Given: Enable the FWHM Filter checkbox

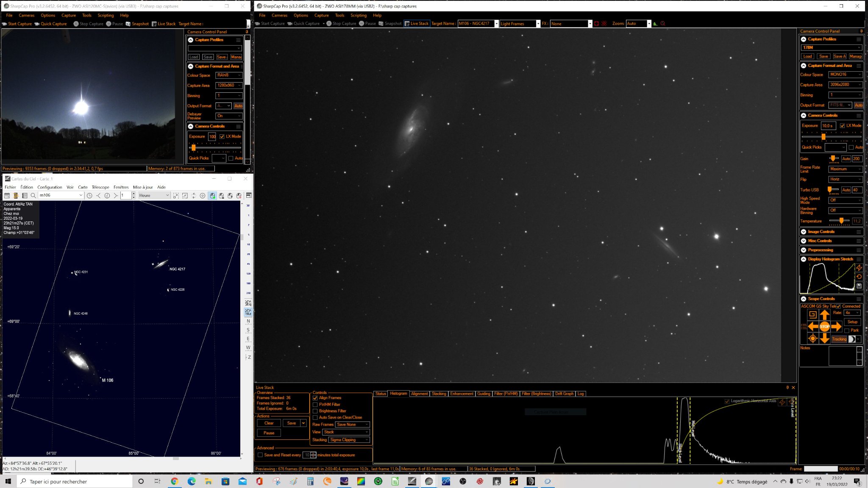Looking at the screenshot, I should tap(315, 405).
